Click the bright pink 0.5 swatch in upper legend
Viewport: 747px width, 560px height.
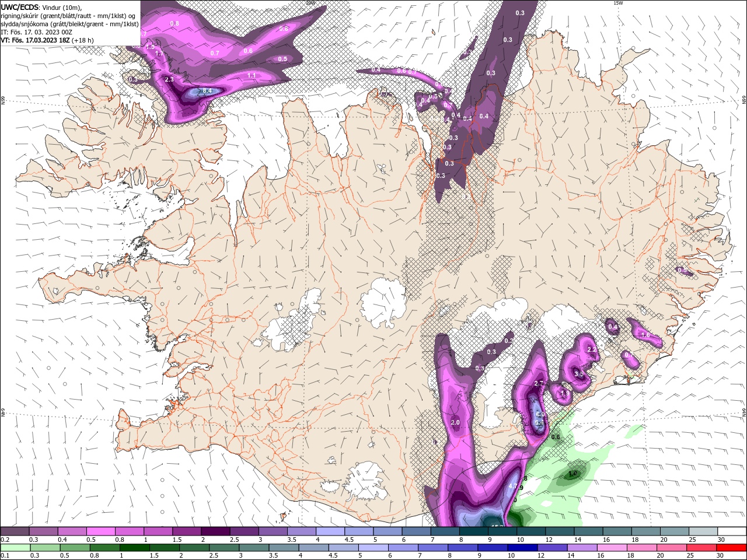tap(100, 531)
